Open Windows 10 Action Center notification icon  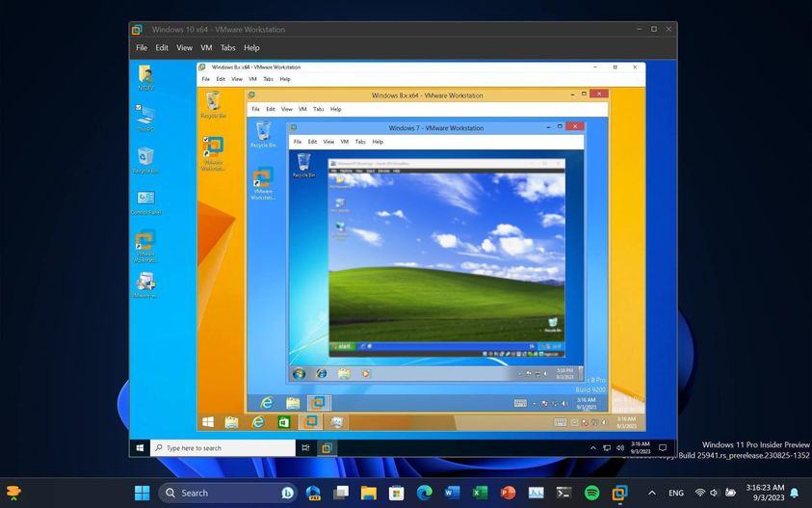[x=663, y=448]
